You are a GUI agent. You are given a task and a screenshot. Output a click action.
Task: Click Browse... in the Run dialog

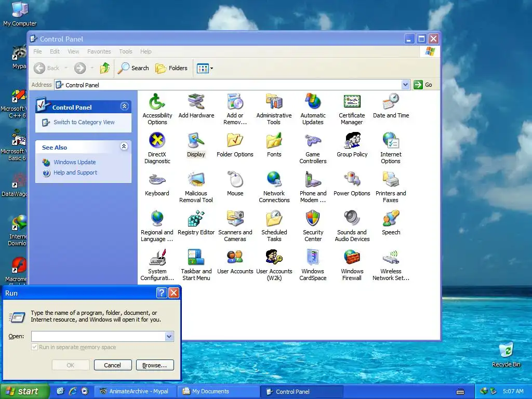(x=155, y=365)
